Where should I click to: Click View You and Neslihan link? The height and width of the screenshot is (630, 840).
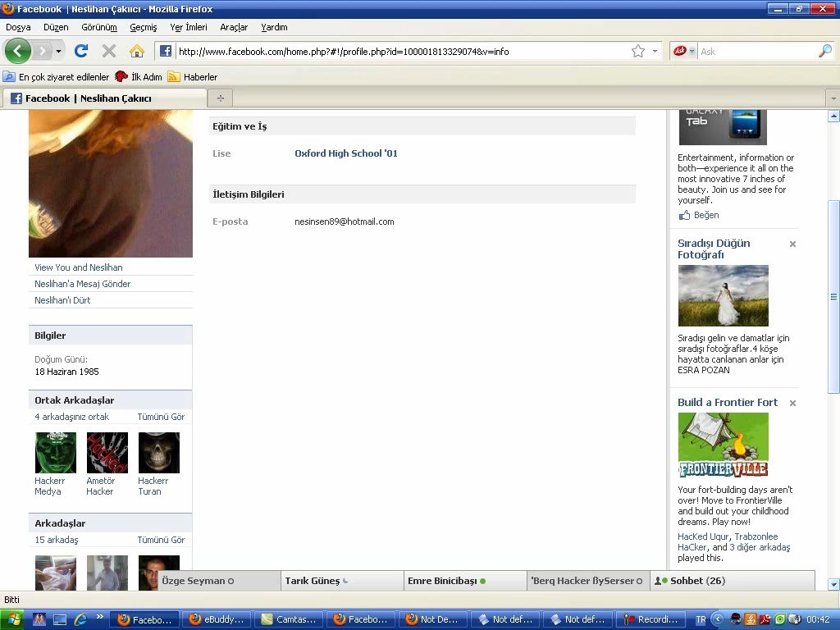point(79,267)
